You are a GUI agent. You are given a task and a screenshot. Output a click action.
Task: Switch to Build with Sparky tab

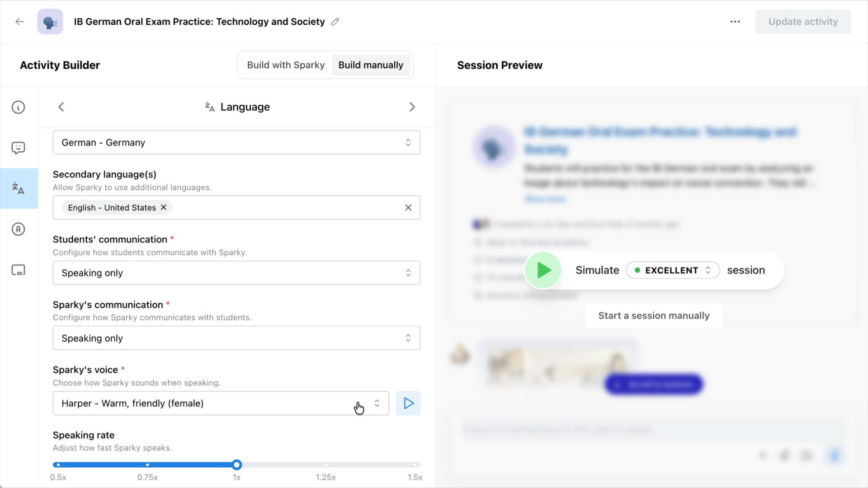286,65
